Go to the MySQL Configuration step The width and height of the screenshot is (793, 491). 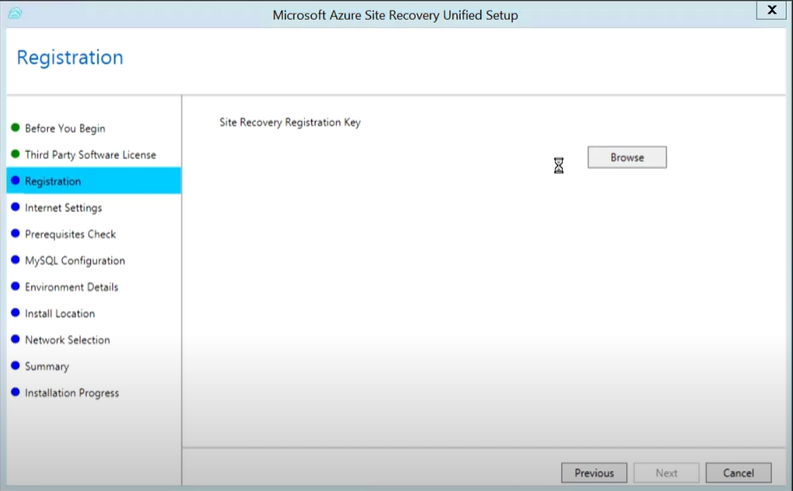tap(75, 260)
